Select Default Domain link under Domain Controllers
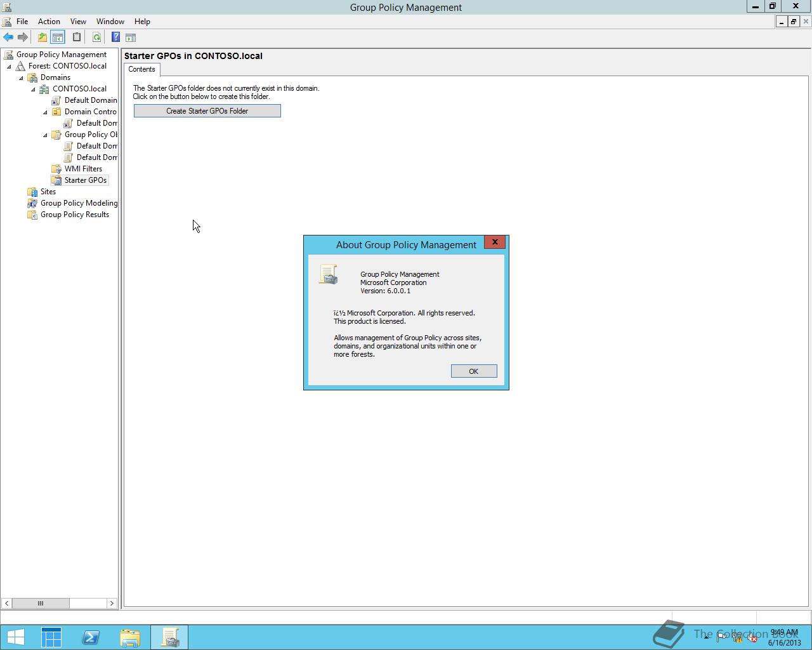Screen dimensions: 812x650 pos(97,123)
